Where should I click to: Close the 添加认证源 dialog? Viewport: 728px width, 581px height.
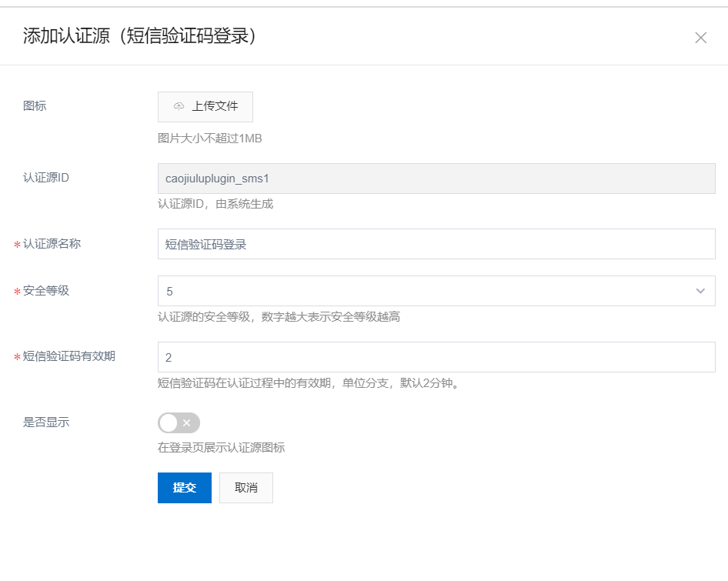[x=700, y=38]
